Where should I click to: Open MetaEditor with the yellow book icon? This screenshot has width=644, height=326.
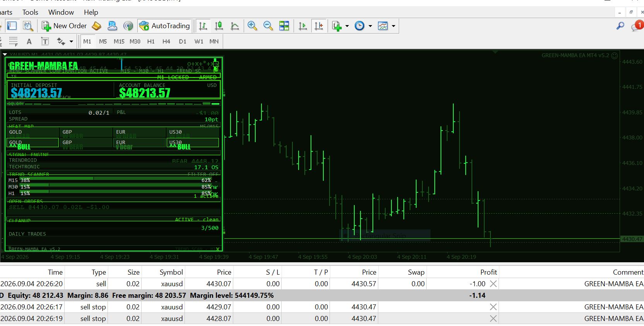point(97,26)
